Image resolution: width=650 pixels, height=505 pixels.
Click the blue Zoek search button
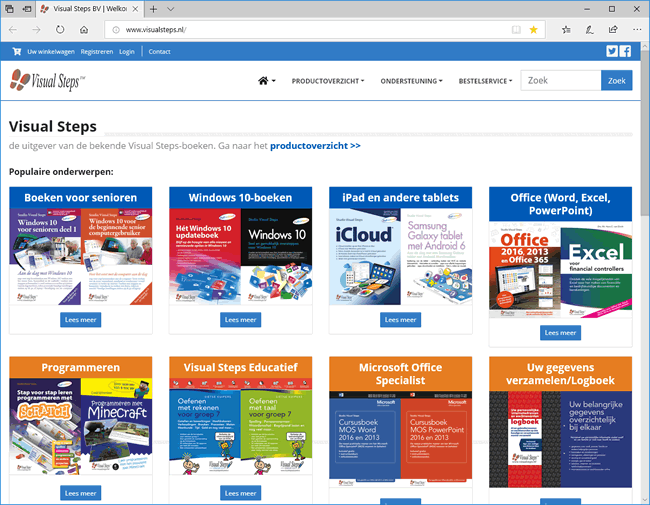pyautogui.click(x=616, y=80)
